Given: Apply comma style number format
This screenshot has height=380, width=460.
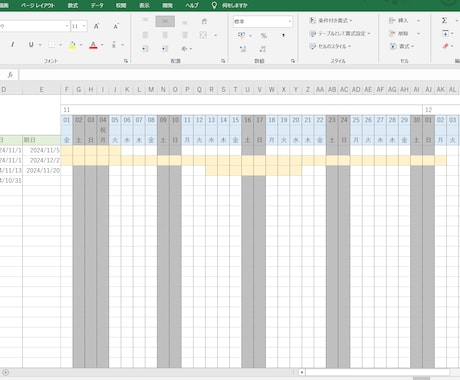Looking at the screenshot, I should [283, 35].
